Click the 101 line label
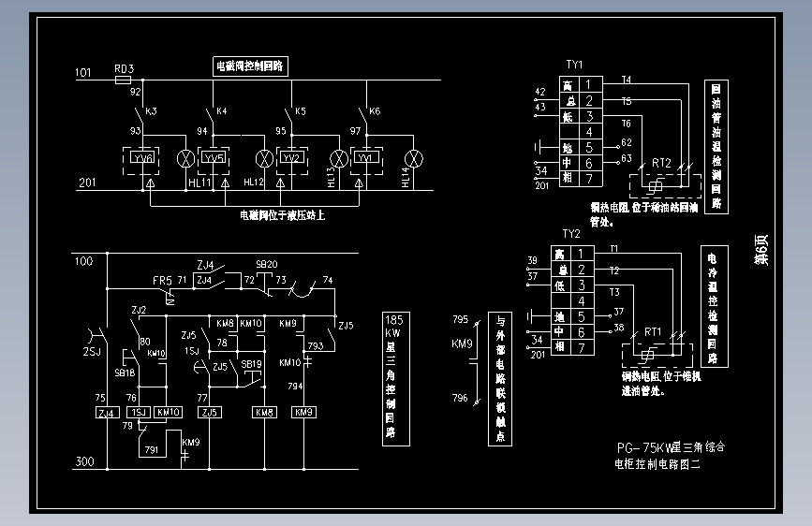Screen dimensions: 812x526 tap(82, 72)
